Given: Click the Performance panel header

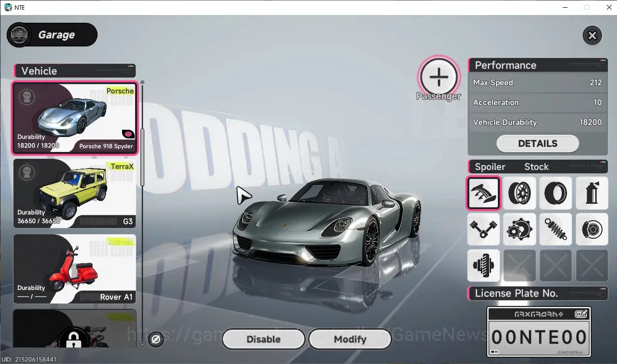Looking at the screenshot, I should point(538,65).
